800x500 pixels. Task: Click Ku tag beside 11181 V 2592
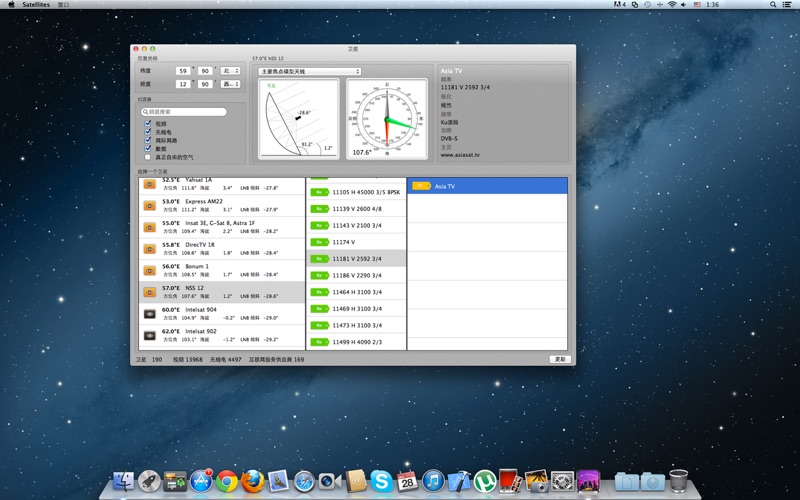(x=320, y=259)
